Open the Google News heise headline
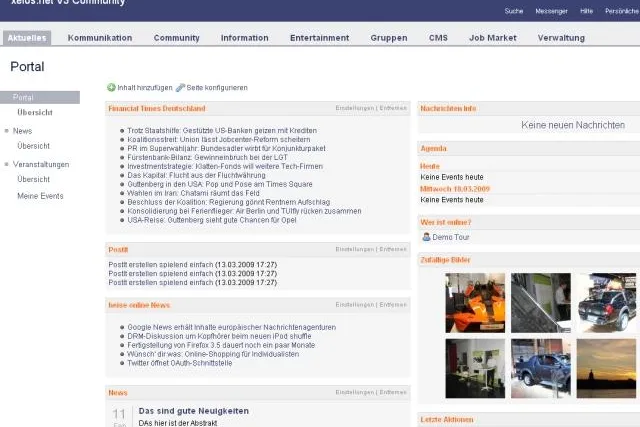 click(232, 327)
